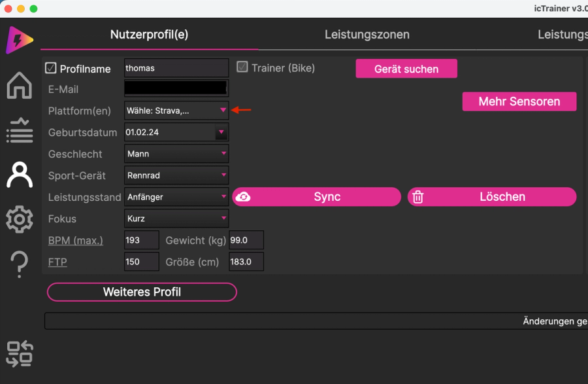This screenshot has height=384, width=588.
Task: Click the Gewicht (kg) label
Action: [x=196, y=240]
